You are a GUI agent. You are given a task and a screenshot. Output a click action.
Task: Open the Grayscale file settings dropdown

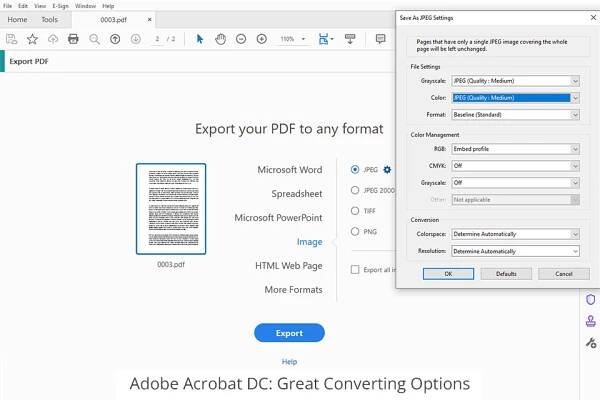point(515,81)
